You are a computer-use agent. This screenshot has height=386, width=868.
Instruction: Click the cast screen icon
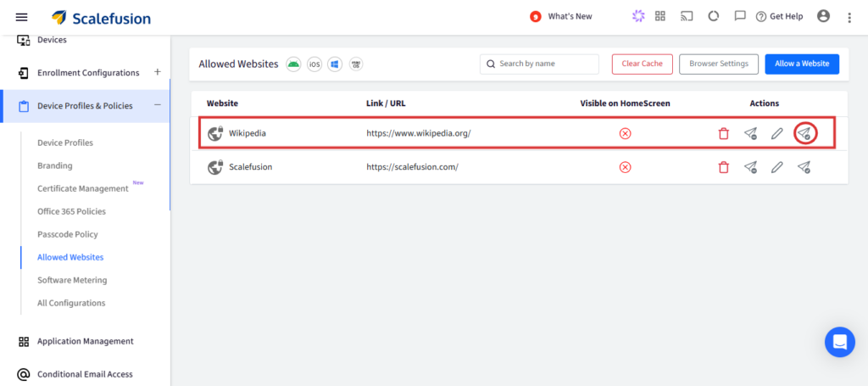click(x=687, y=16)
